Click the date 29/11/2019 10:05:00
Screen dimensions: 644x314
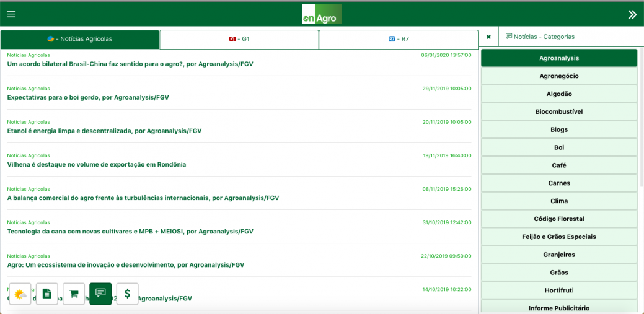(447, 88)
